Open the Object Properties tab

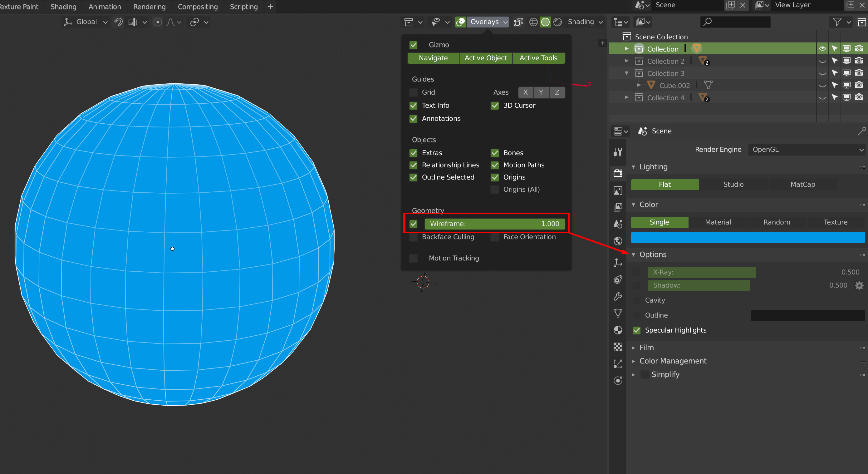(x=618, y=263)
